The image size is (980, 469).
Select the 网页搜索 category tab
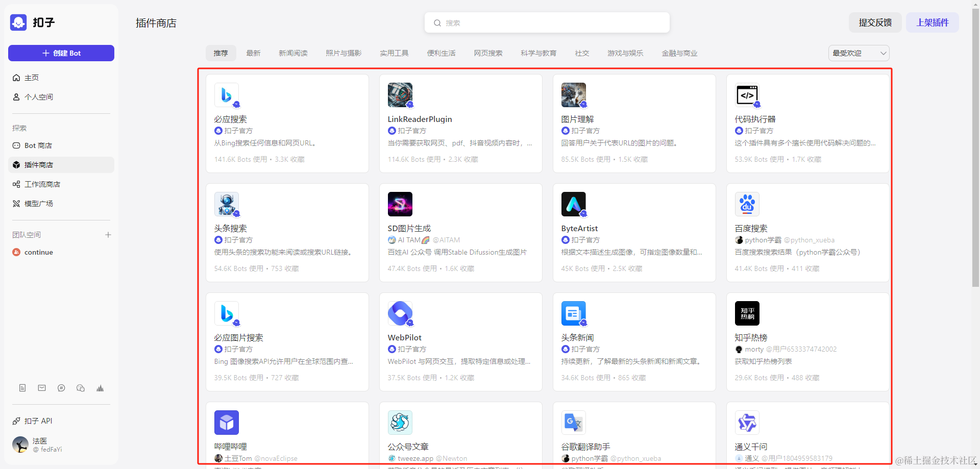point(488,53)
